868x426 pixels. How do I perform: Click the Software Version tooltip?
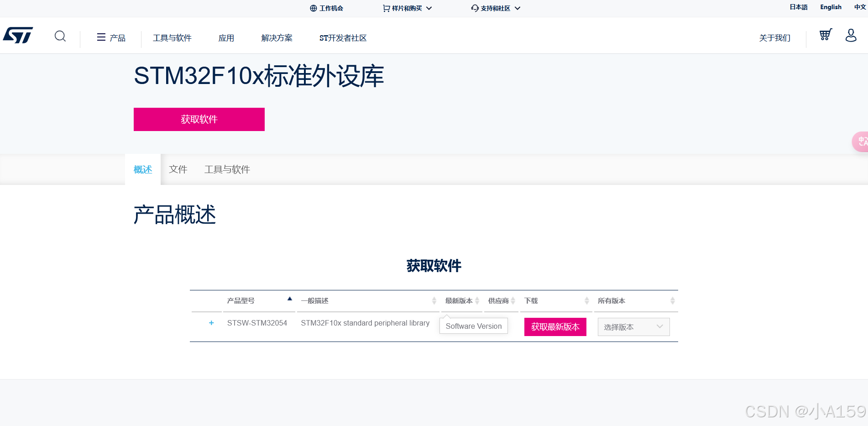click(474, 326)
